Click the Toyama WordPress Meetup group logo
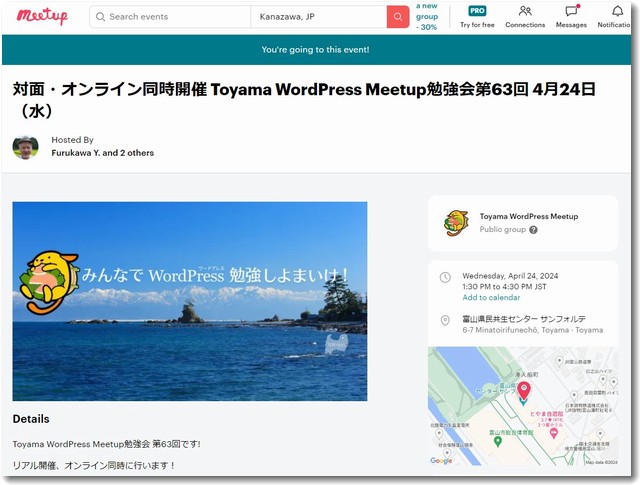 pyautogui.click(x=457, y=222)
